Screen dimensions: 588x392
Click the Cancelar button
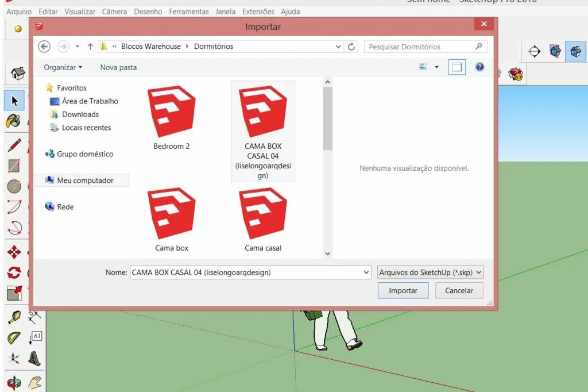(459, 291)
